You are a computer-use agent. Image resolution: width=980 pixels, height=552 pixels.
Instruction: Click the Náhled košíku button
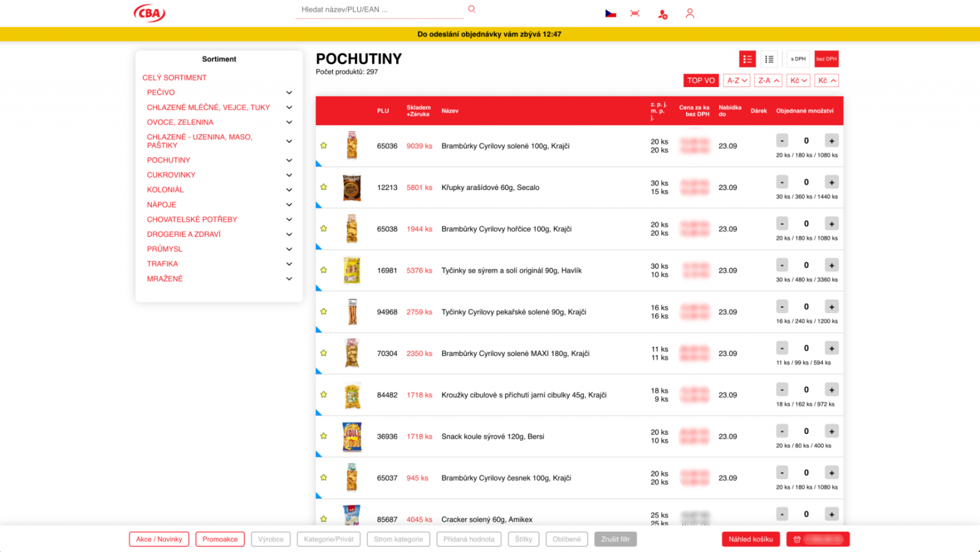coord(750,539)
